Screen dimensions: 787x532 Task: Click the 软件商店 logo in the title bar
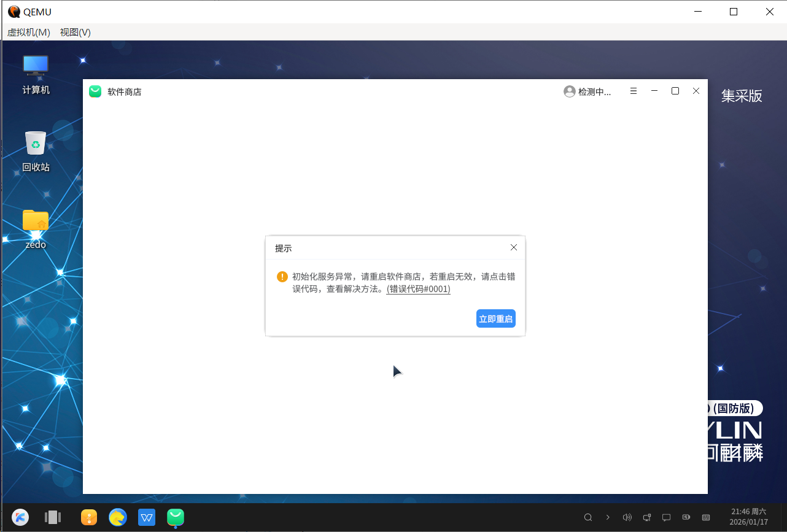95,91
